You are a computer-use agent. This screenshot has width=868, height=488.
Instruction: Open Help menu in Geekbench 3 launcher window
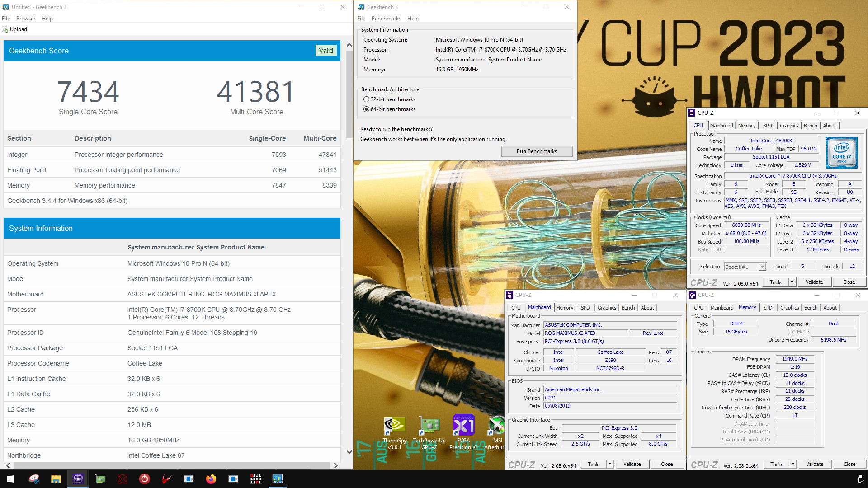pyautogui.click(x=413, y=19)
